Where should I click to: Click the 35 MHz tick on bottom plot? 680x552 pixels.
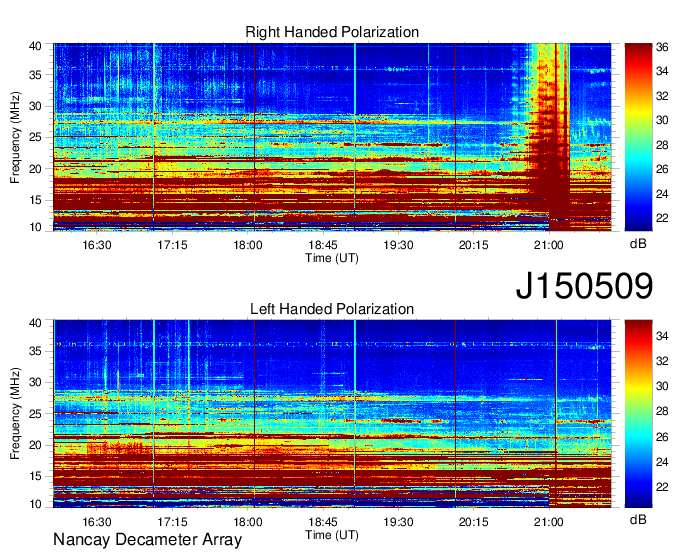point(35,351)
